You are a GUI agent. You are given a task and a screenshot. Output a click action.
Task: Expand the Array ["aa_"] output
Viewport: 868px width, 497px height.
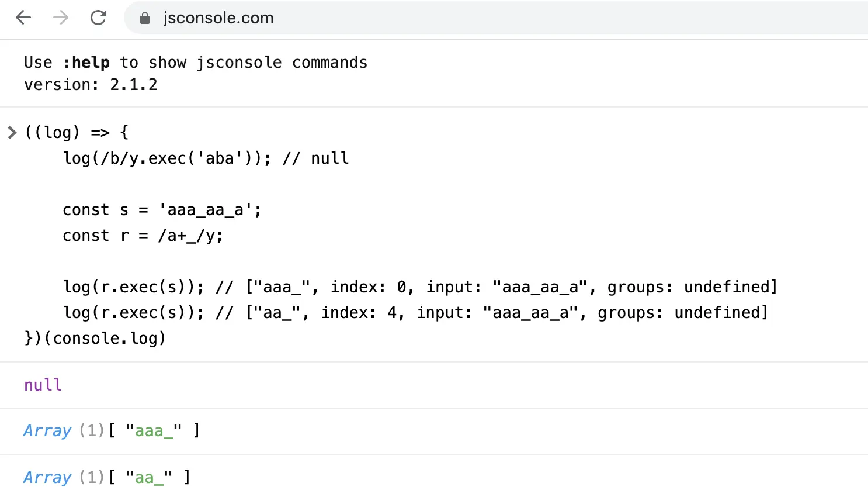pos(47,478)
